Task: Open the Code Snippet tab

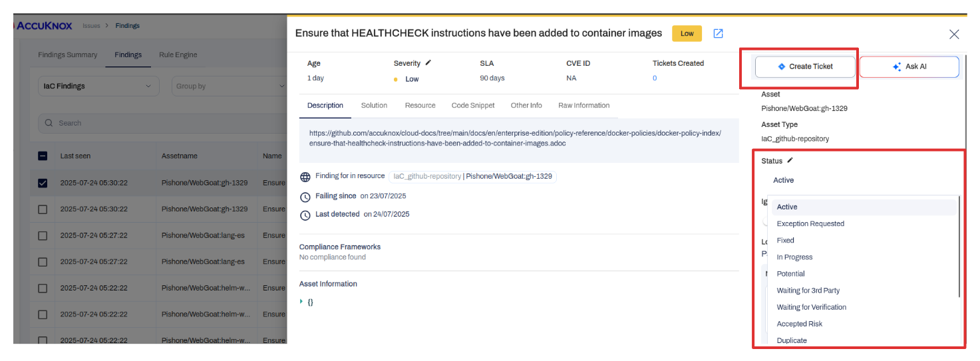Action: [473, 105]
